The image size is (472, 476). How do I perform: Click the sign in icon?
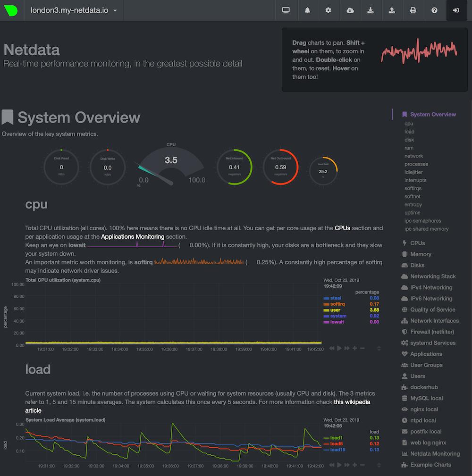tap(455, 10)
